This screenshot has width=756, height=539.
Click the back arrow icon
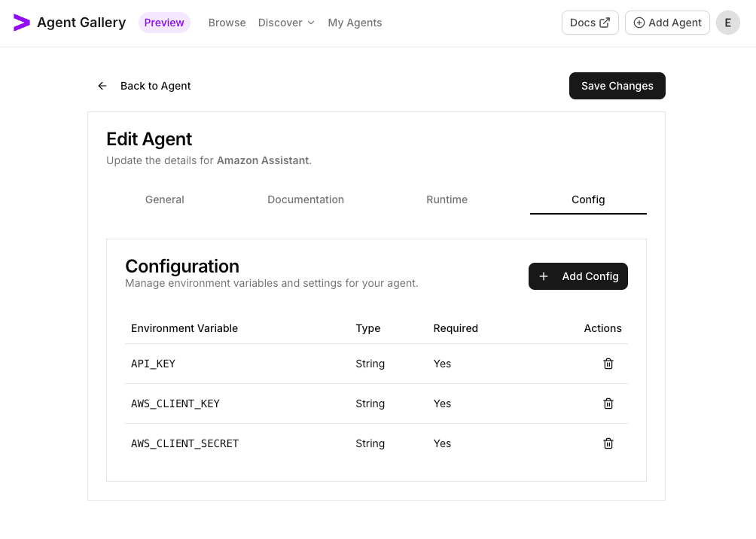pos(102,86)
